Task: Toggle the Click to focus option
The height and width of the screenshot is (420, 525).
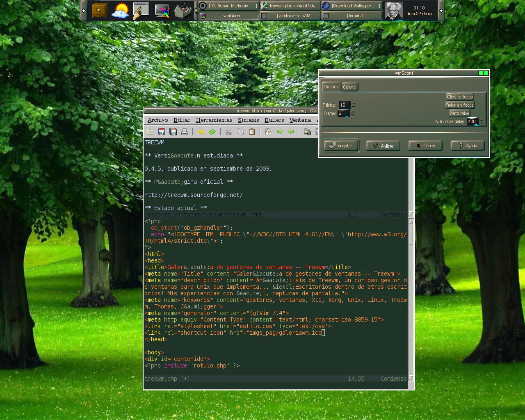Action: pyautogui.click(x=460, y=97)
